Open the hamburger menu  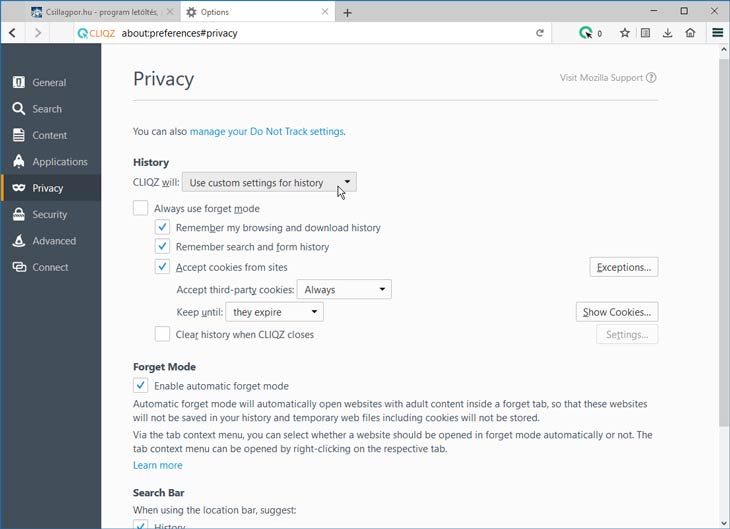click(717, 33)
